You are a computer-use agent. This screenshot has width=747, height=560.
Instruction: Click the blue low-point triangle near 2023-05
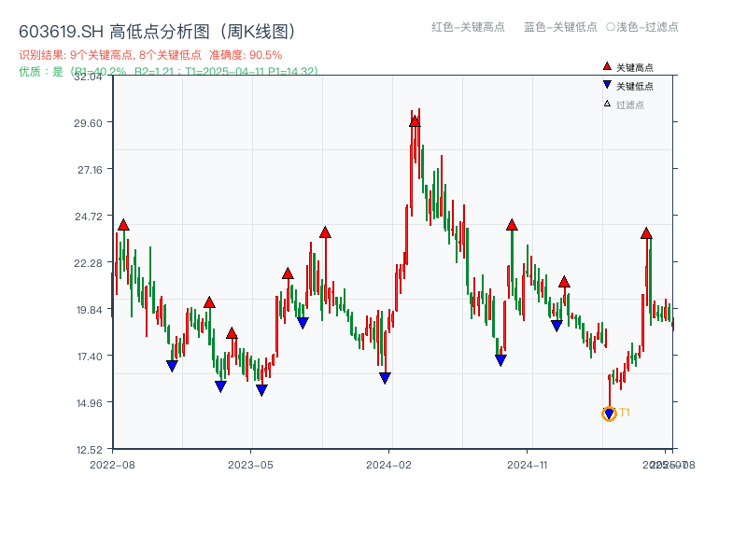point(260,388)
